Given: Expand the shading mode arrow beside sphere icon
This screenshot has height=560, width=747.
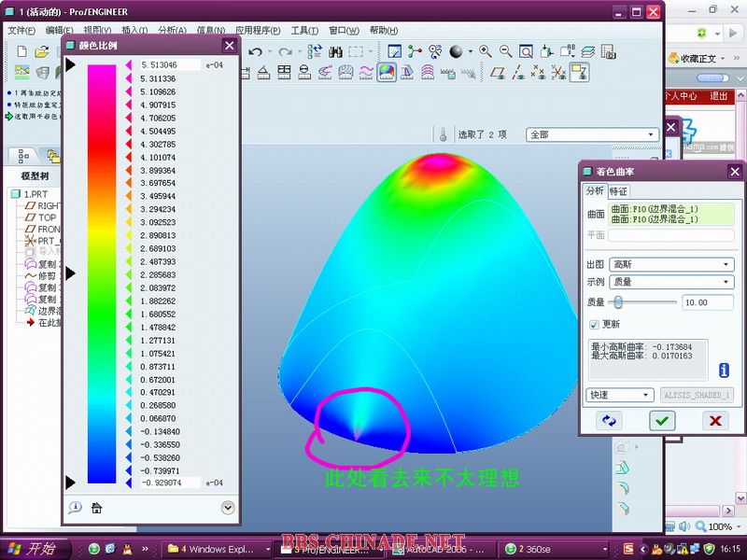Looking at the screenshot, I should 471,51.
